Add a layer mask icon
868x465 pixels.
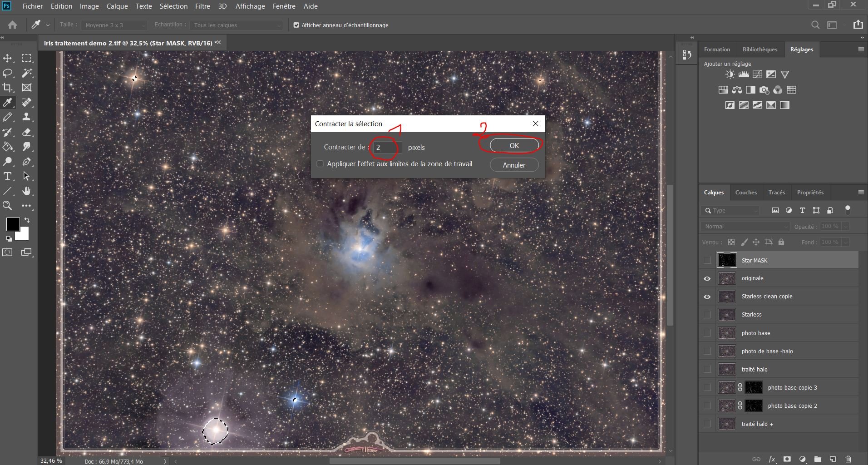pyautogui.click(x=787, y=459)
